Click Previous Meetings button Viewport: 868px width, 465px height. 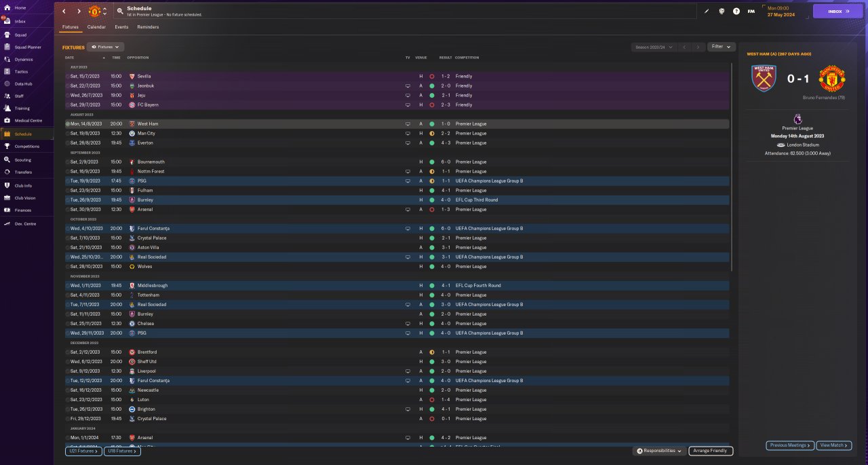(790, 445)
